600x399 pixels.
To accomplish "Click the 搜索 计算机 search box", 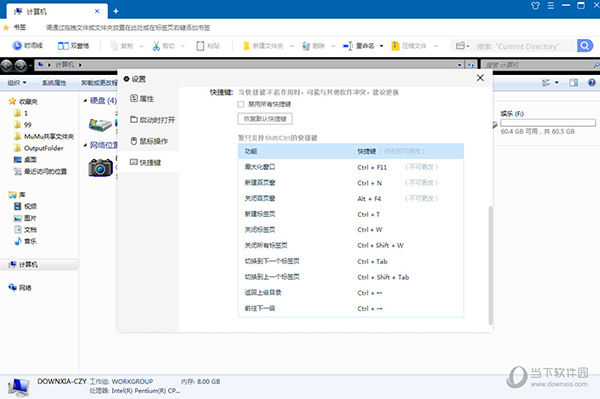I will (x=540, y=65).
